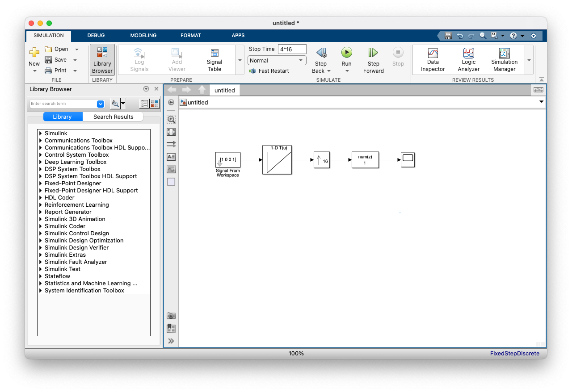
Task: Take a screenshot with camera icon
Action: [x=171, y=316]
